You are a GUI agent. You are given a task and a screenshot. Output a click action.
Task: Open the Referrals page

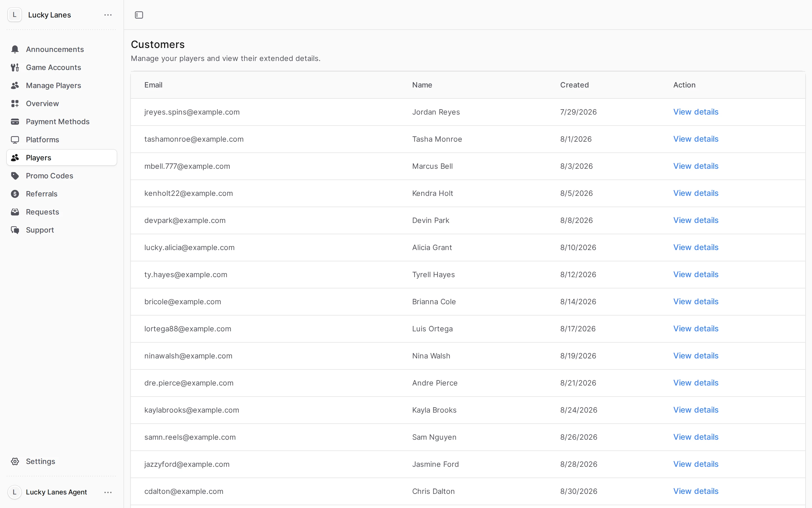point(61,194)
